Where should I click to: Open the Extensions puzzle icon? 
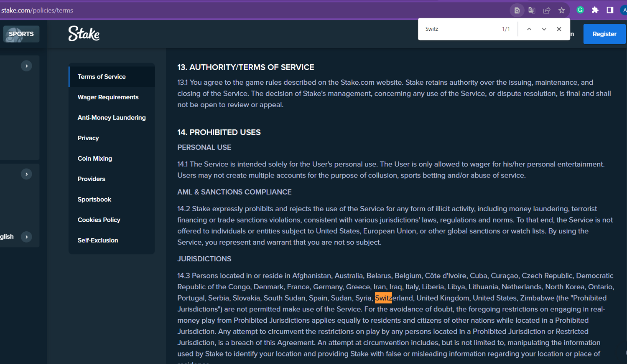pos(595,10)
